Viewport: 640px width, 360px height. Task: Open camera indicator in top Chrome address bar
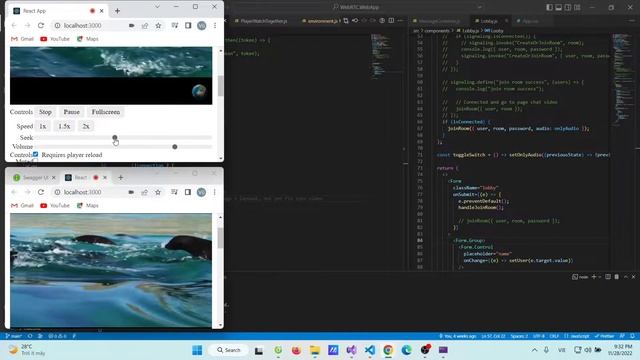(131, 25)
